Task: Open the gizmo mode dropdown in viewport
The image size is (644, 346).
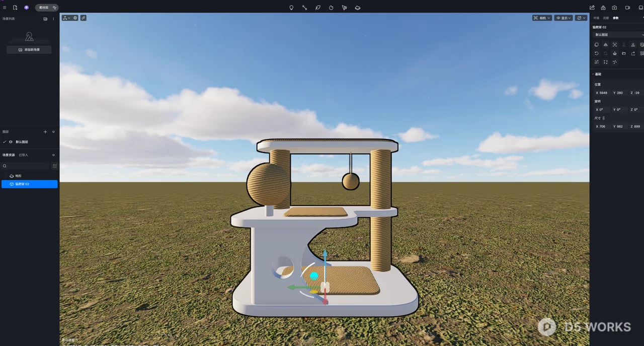Action: pos(66,18)
